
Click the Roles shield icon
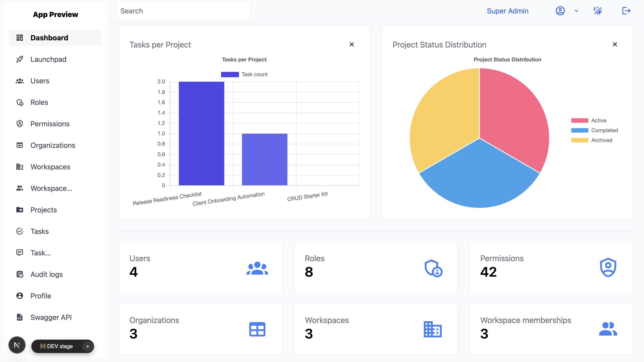(x=20, y=102)
